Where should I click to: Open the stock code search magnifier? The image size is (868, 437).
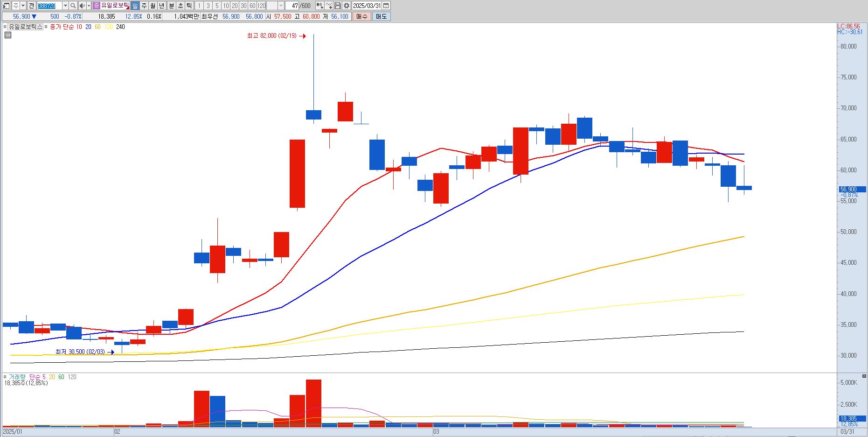coord(73,6)
